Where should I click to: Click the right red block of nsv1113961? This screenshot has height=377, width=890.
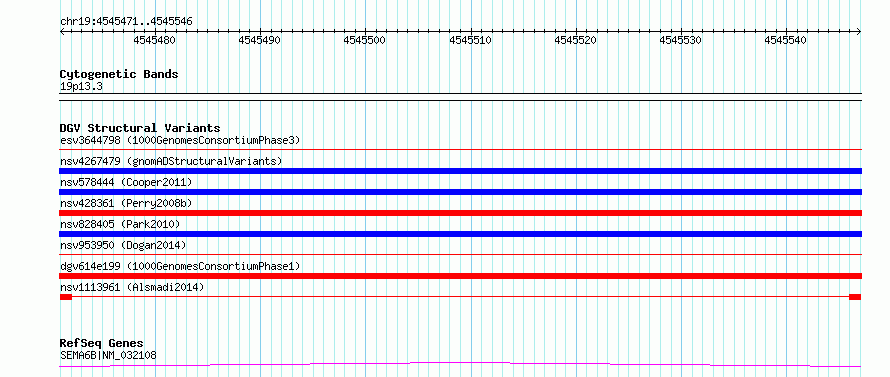coord(855,297)
